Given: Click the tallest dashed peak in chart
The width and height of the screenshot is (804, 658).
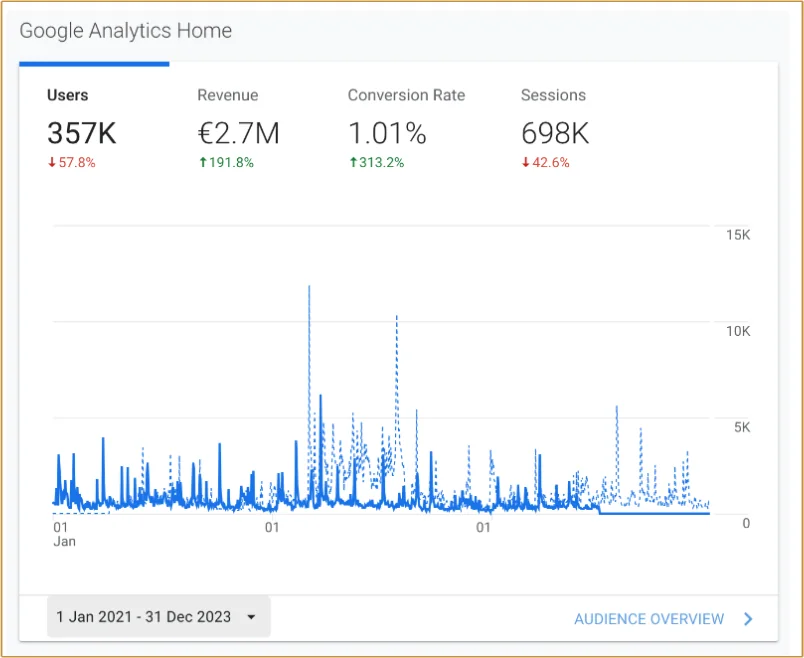Looking at the screenshot, I should [309, 287].
